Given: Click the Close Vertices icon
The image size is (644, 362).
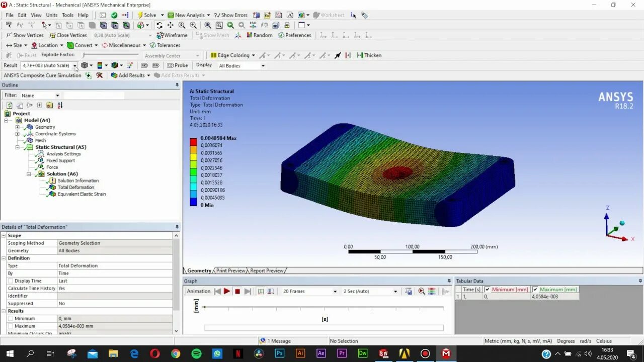Looking at the screenshot, I should [52, 35].
